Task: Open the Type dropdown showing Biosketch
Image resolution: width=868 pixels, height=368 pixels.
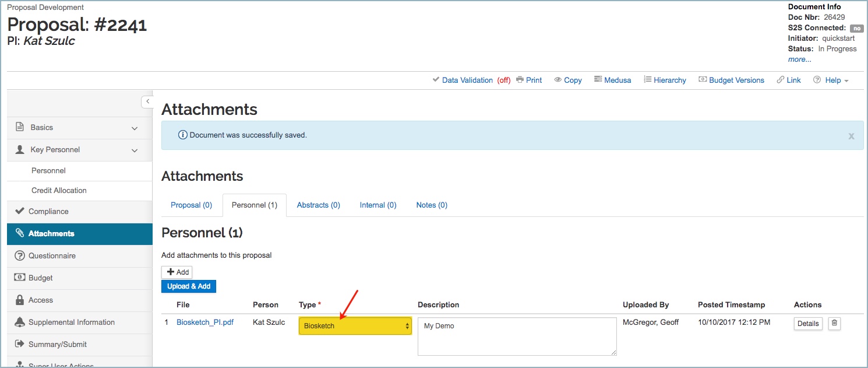Action: [355, 326]
